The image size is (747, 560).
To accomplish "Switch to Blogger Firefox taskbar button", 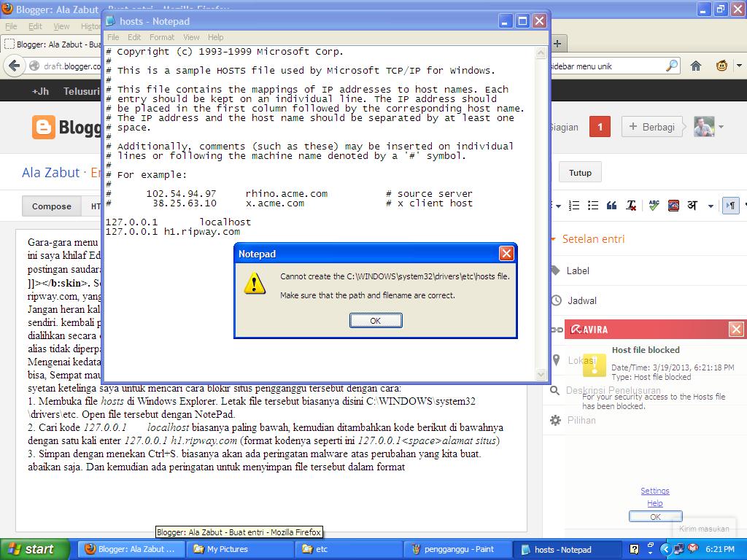I will tap(131, 549).
